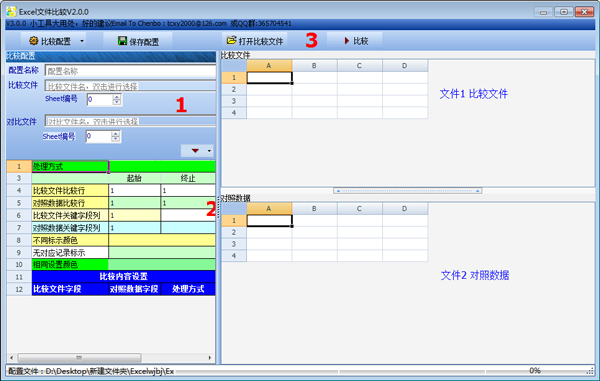Click the 比较配置 panel title bar
This screenshot has height=381, width=600.
[111, 56]
